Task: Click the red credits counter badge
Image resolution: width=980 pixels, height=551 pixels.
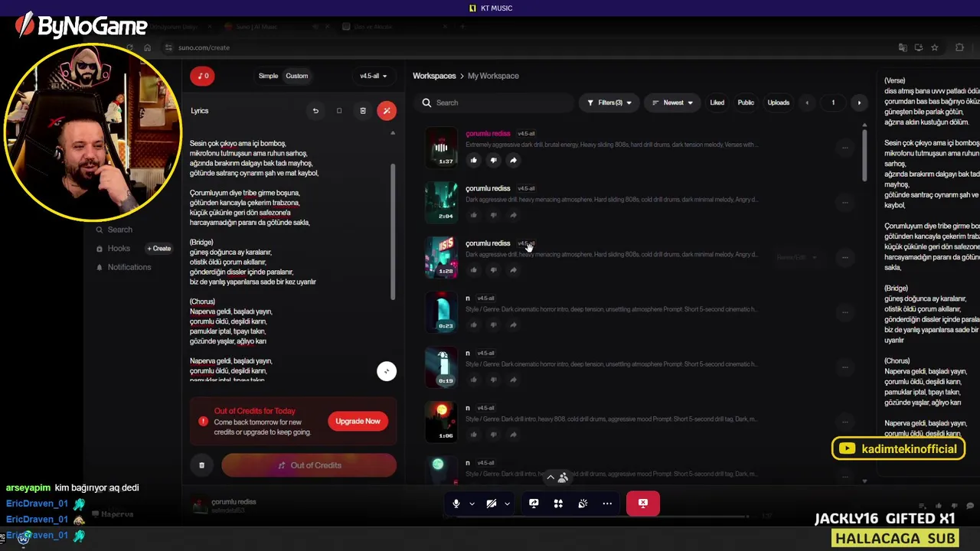Action: [202, 76]
